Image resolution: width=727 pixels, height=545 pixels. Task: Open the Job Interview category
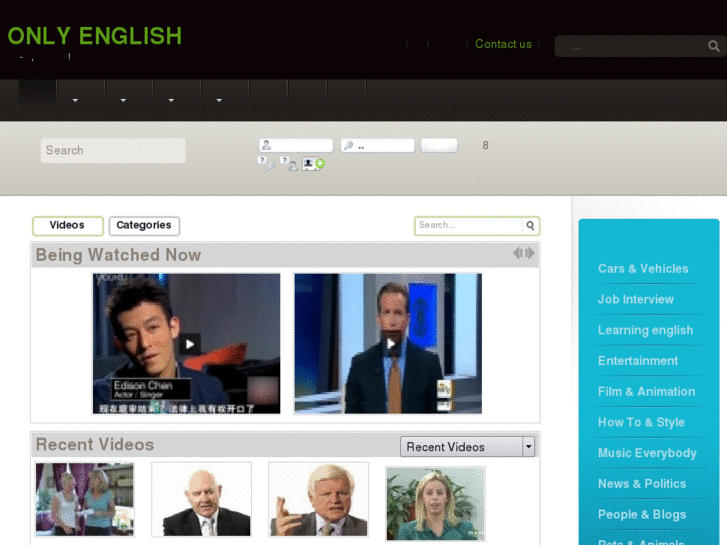636,299
